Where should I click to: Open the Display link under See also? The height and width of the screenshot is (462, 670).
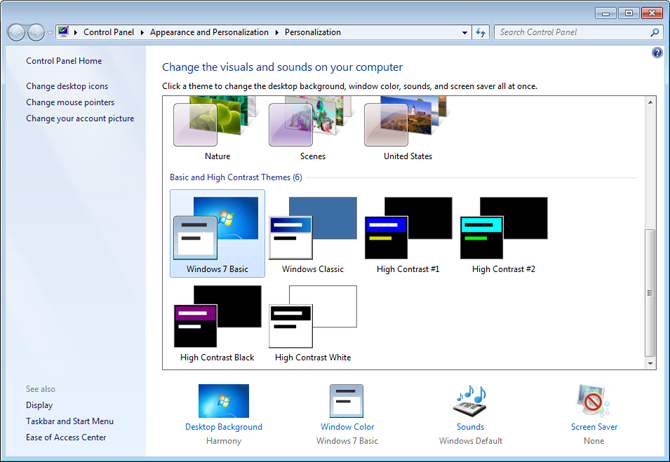tap(39, 405)
